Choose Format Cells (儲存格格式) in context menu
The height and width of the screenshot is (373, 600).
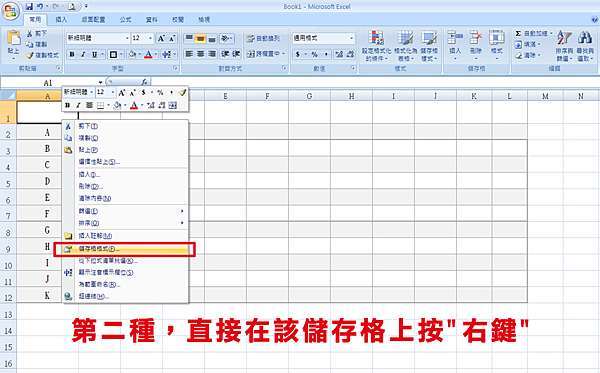point(125,249)
